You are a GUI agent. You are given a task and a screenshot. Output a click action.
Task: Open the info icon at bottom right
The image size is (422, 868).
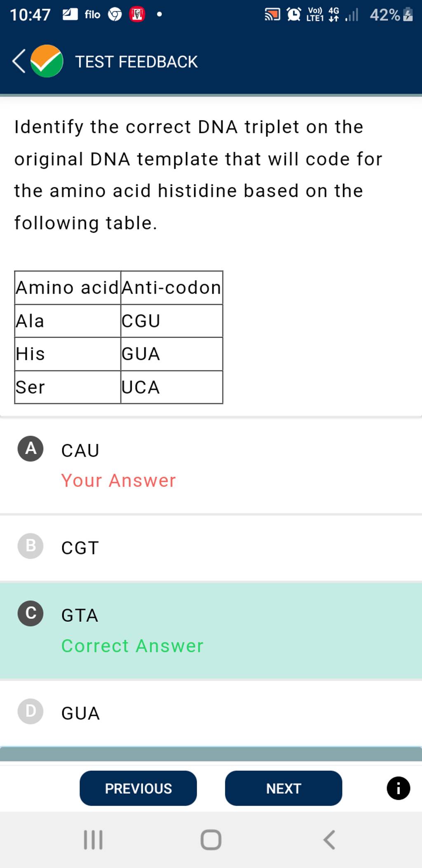(398, 788)
